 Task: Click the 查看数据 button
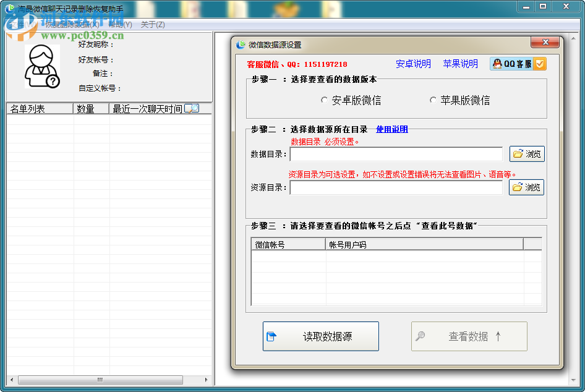tap(469, 336)
